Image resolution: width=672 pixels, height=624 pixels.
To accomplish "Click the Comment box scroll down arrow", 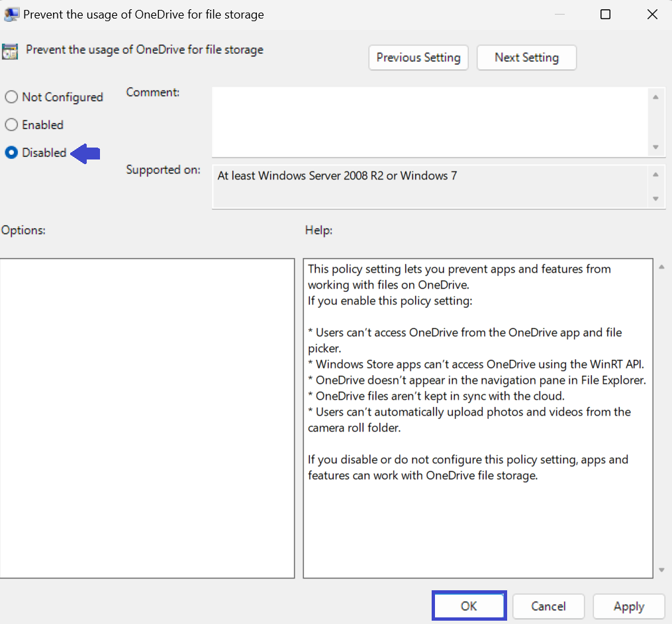I will [655, 147].
